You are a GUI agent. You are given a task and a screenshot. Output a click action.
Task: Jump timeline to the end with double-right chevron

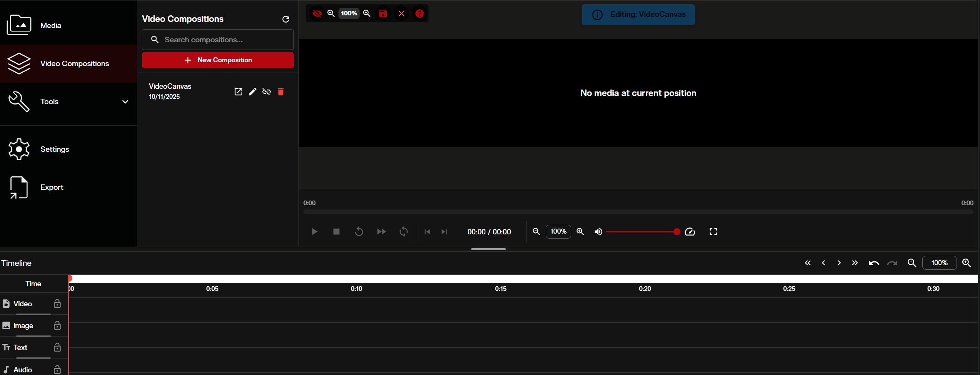click(855, 263)
